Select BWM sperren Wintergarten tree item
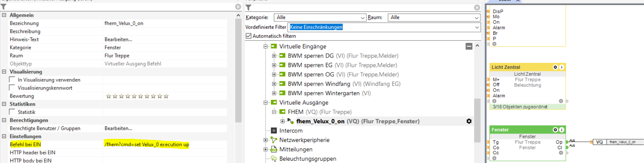 329,93
